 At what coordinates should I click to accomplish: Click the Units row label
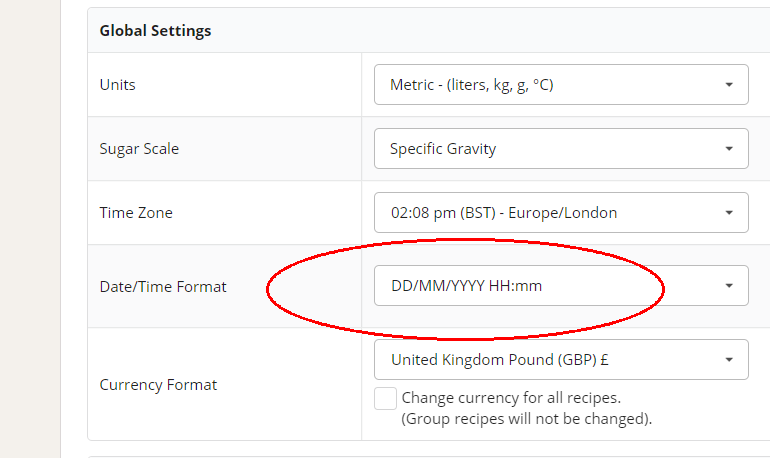coord(118,85)
